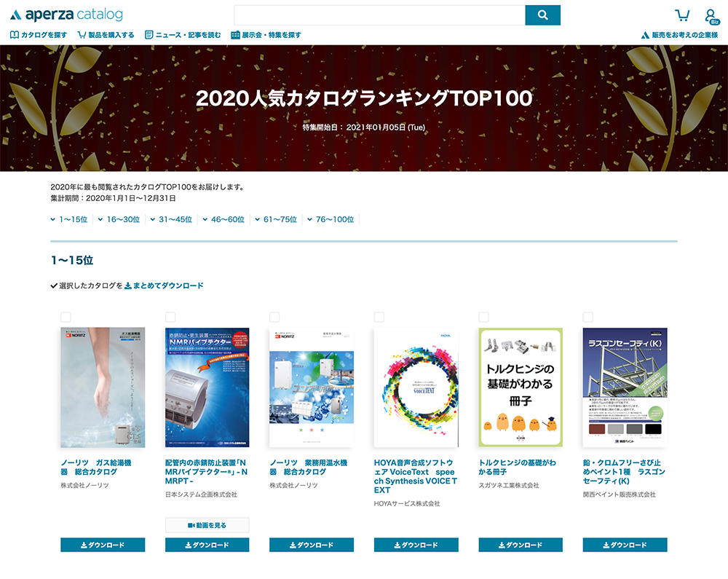Jump to 46〜60位 section
The image size is (728, 579).
(x=223, y=219)
